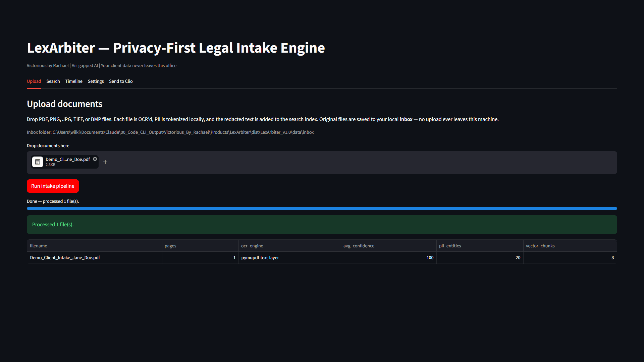The image size is (644, 362).
Task: Click the avg_confidence value 100
Action: pos(388,257)
